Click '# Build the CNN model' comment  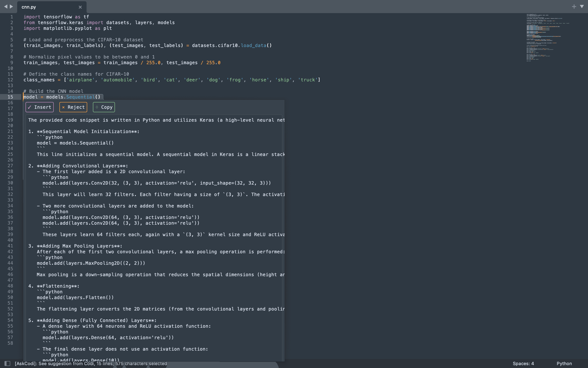click(53, 91)
